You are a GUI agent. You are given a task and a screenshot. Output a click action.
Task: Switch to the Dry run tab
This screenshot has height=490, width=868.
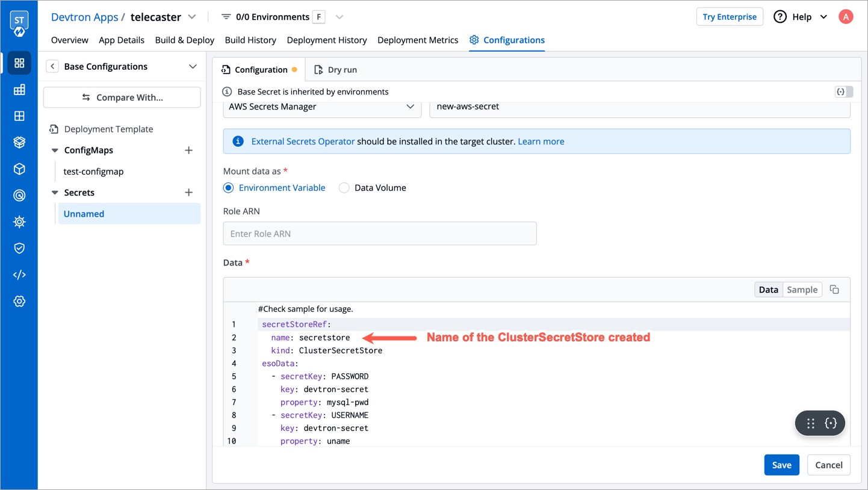point(336,70)
